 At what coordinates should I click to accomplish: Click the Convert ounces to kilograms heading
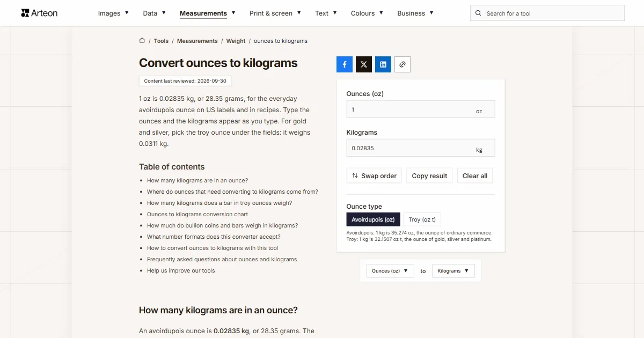218,63
